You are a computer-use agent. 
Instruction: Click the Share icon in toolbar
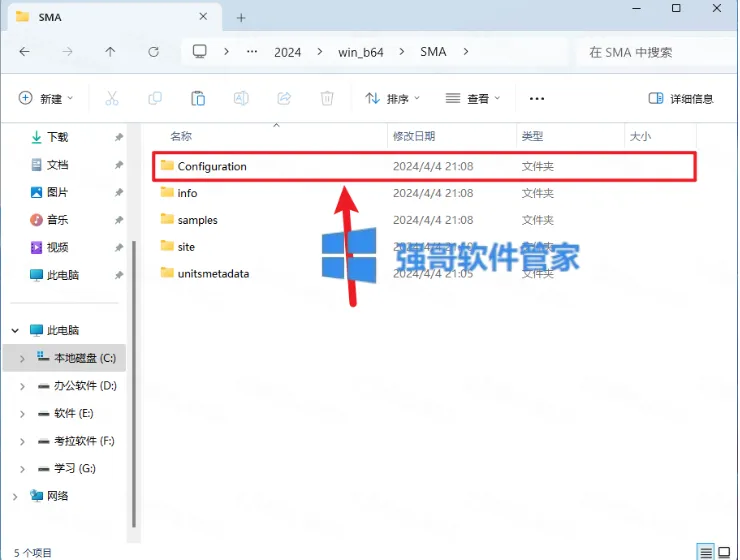(x=284, y=98)
